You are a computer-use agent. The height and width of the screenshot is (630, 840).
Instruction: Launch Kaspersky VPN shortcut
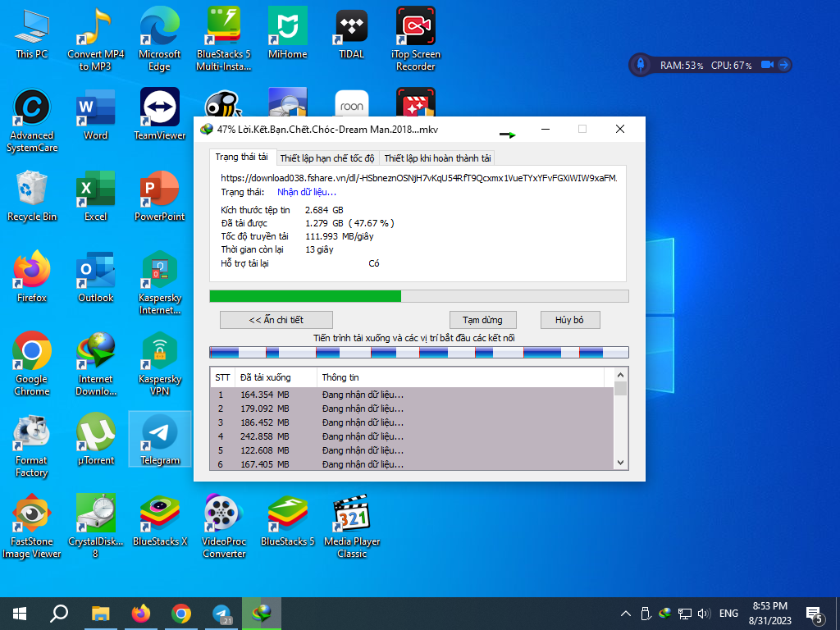click(160, 365)
